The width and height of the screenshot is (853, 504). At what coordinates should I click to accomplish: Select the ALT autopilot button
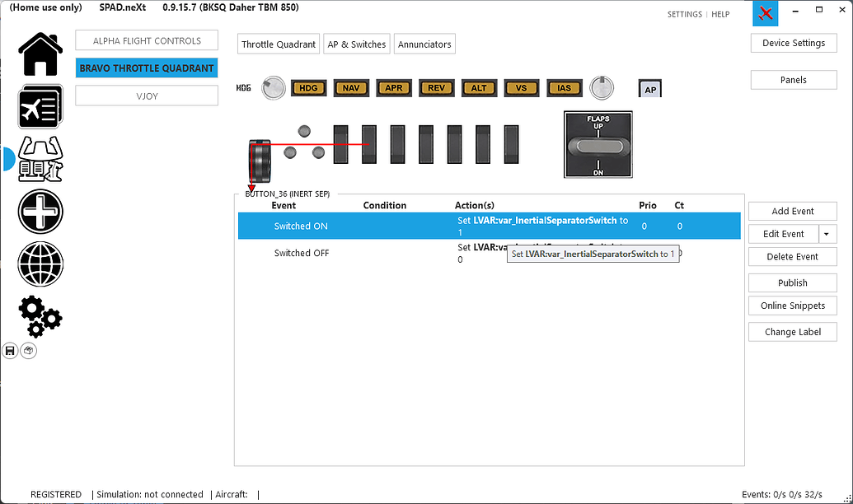pyautogui.click(x=479, y=88)
